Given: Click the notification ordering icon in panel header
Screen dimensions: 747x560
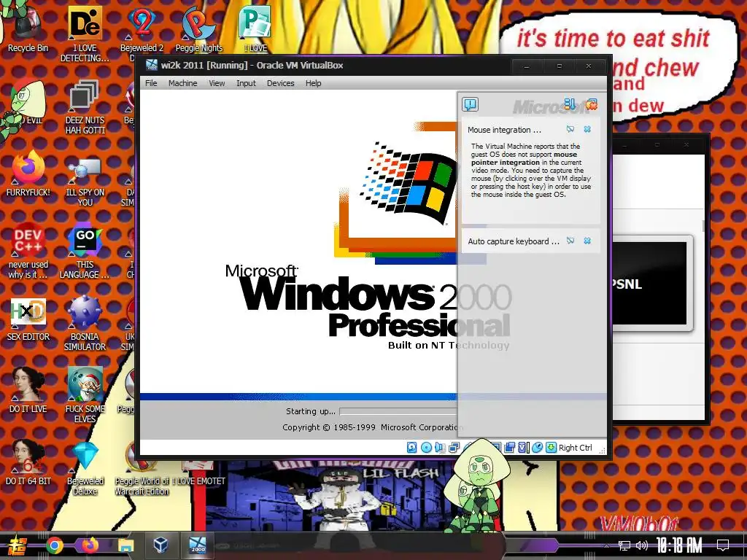Looking at the screenshot, I should pos(569,104).
